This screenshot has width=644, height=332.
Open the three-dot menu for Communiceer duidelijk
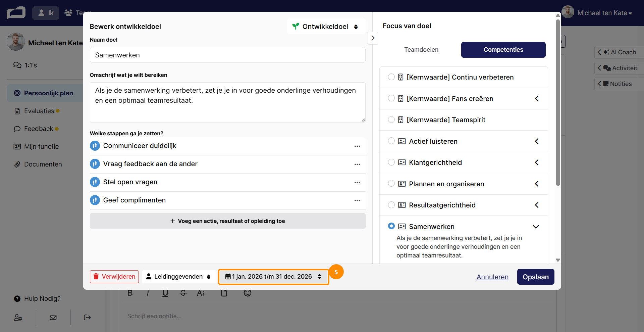[357, 146]
